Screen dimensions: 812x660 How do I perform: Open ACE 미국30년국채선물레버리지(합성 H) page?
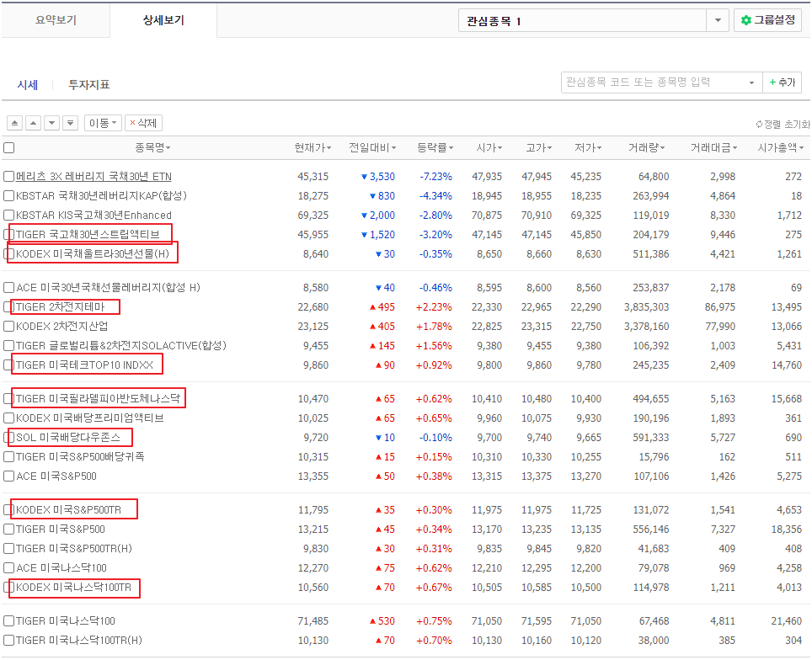tap(108, 287)
